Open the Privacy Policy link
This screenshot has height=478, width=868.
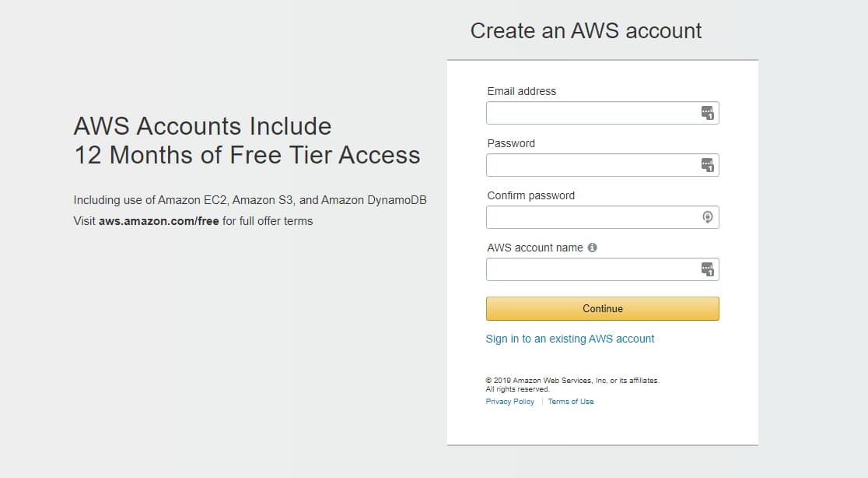tap(509, 401)
